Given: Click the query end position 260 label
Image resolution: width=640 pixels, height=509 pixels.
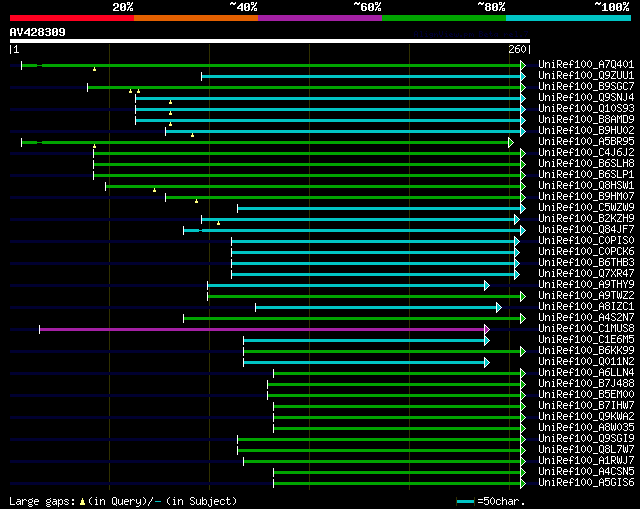Looking at the screenshot, I should click(x=517, y=49).
